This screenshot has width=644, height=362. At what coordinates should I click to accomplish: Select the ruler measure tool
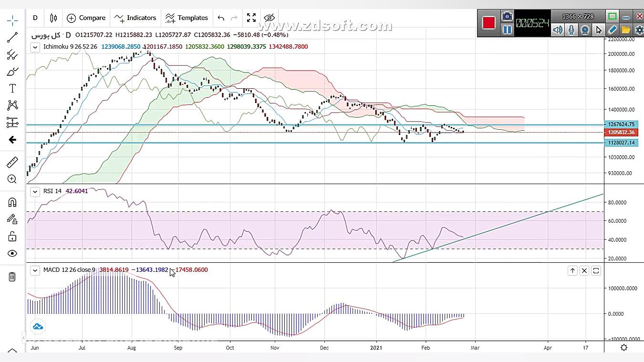pyautogui.click(x=12, y=162)
